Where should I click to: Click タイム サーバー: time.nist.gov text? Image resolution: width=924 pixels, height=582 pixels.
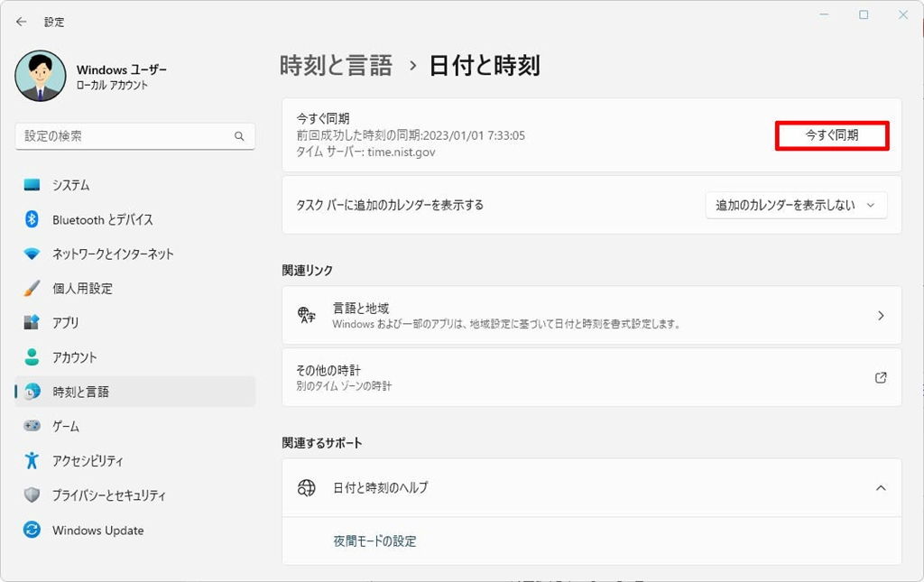pos(365,152)
